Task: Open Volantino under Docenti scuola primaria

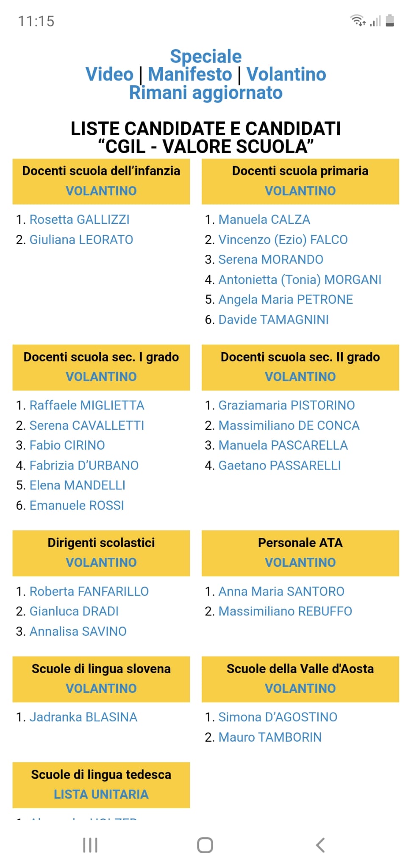Action: tap(300, 191)
